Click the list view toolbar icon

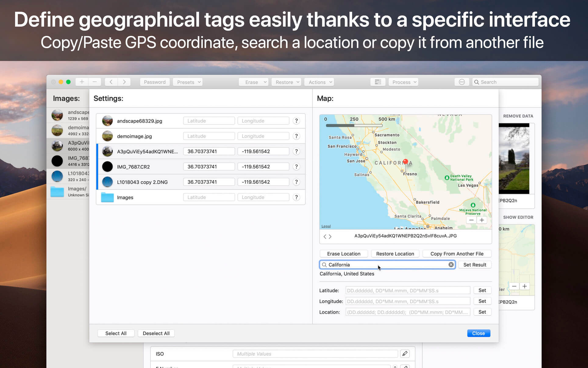tap(378, 82)
